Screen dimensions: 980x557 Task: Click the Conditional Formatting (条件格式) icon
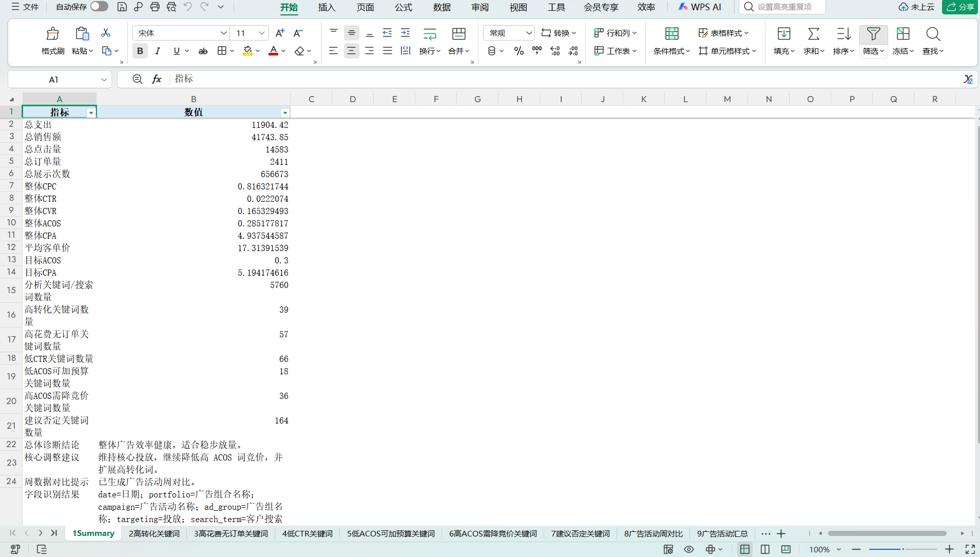[x=671, y=34]
